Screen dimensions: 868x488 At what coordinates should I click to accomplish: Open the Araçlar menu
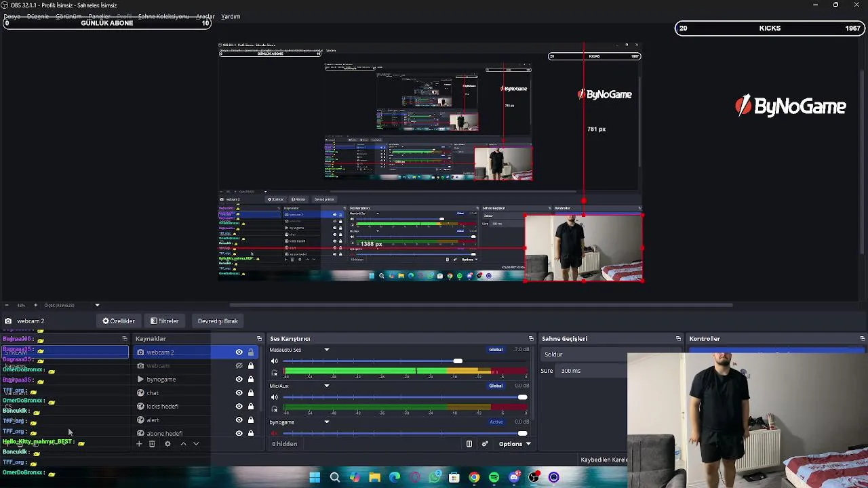point(205,16)
